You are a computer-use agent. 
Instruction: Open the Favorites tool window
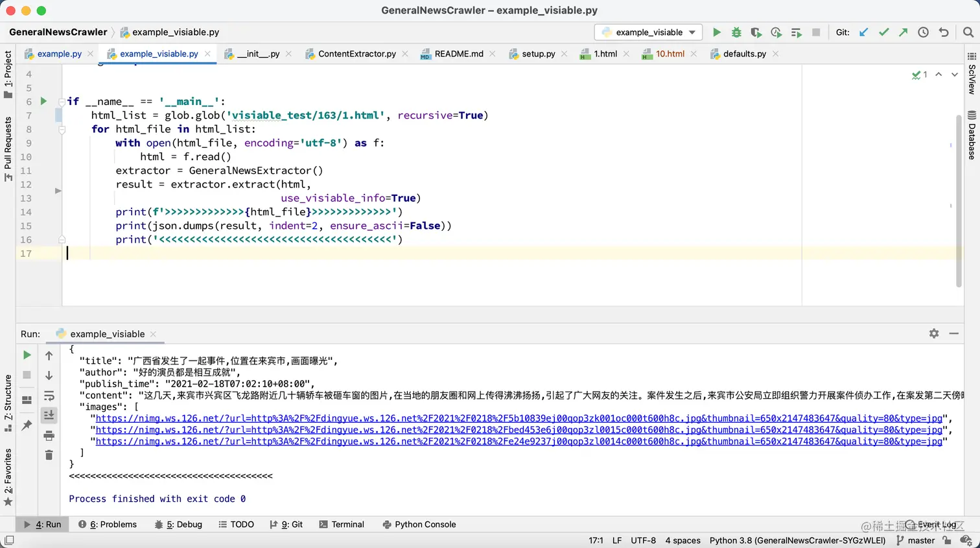tap(8, 477)
